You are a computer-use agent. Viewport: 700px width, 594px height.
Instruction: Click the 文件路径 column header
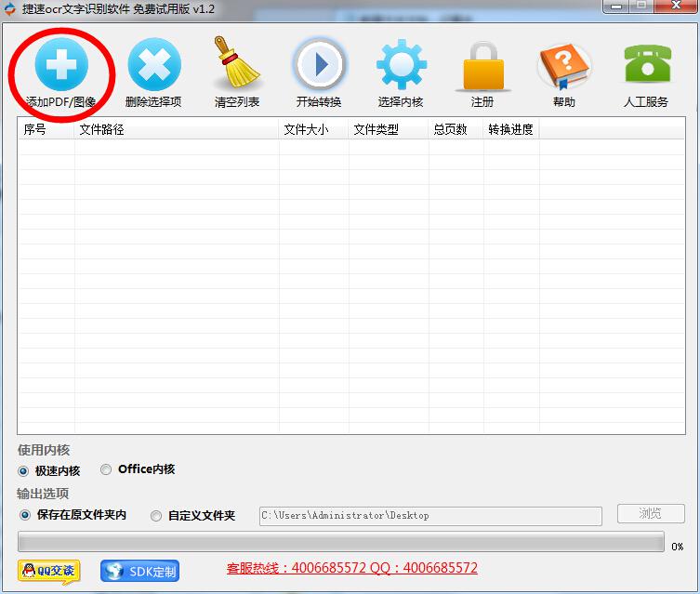click(x=177, y=129)
